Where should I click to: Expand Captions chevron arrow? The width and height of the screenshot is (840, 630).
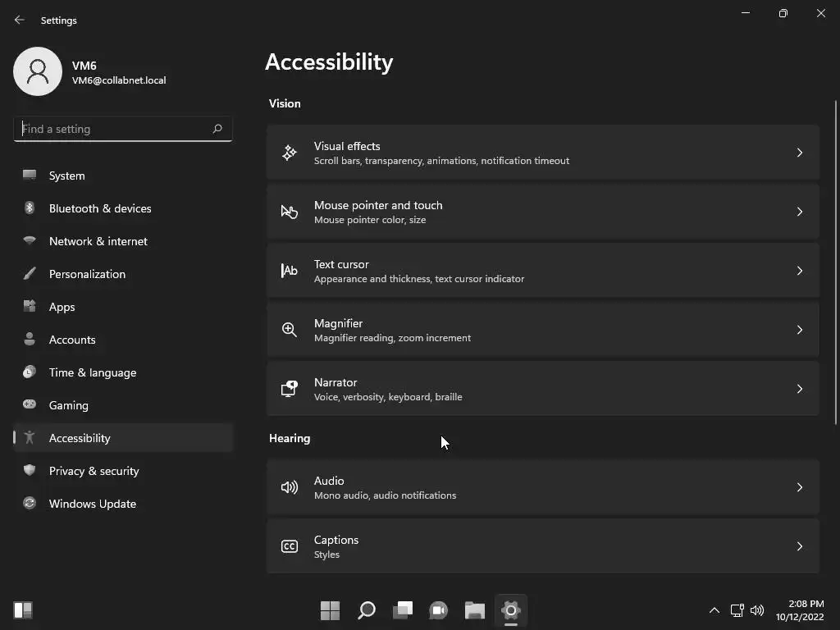(799, 546)
